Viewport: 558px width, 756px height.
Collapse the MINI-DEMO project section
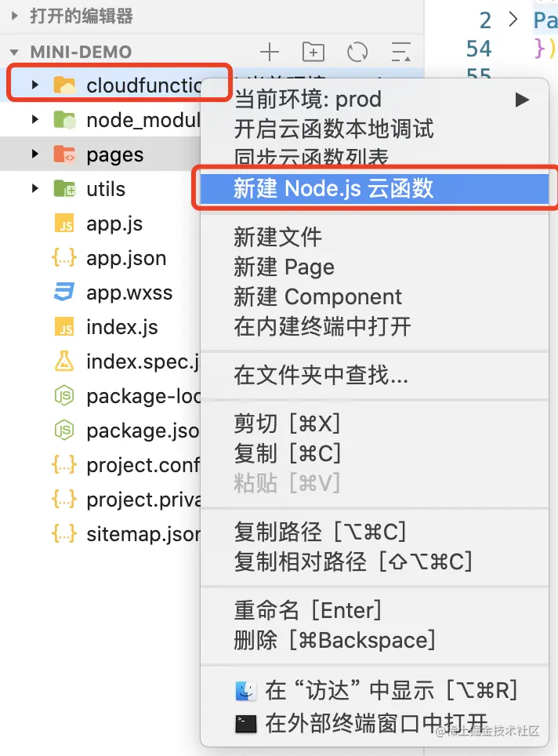click(14, 52)
